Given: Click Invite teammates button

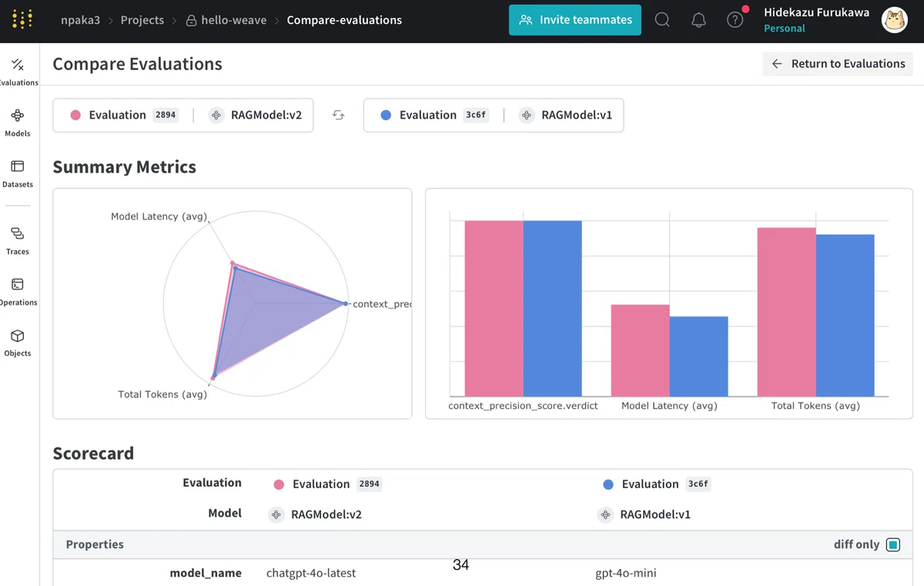Looking at the screenshot, I should (x=575, y=20).
